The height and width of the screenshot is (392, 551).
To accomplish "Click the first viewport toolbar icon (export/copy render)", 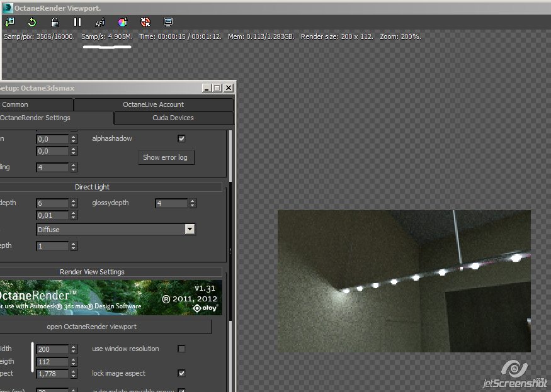I will (9, 22).
